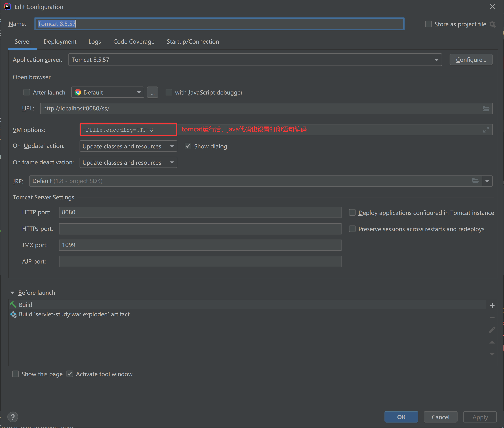Click into the HTTPs port field

click(200, 229)
